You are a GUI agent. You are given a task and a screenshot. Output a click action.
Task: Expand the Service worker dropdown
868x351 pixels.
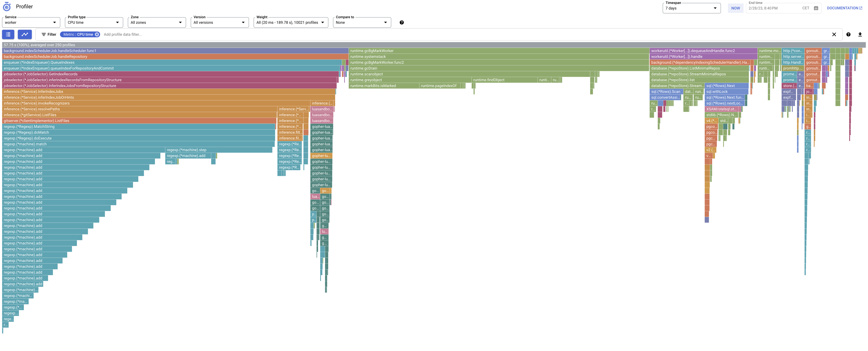click(31, 23)
